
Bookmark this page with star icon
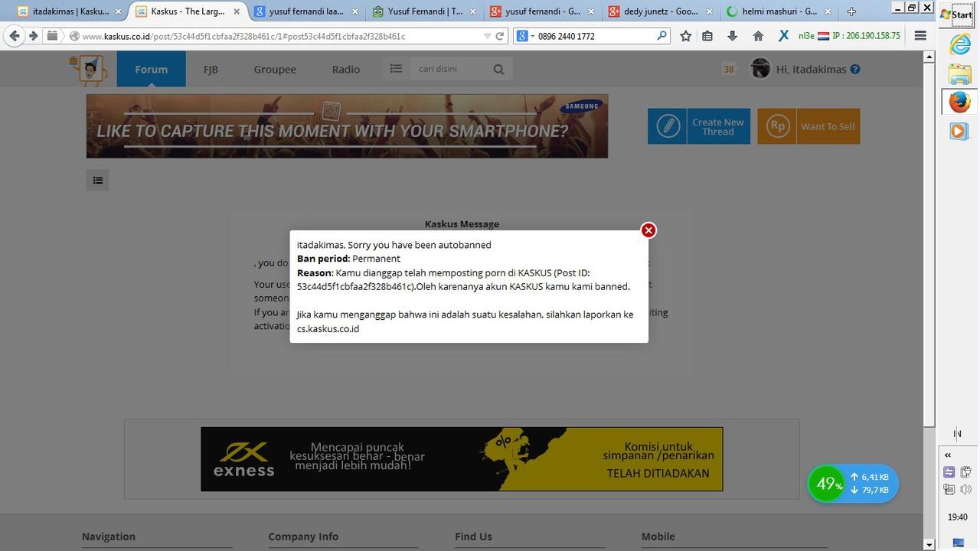click(686, 36)
